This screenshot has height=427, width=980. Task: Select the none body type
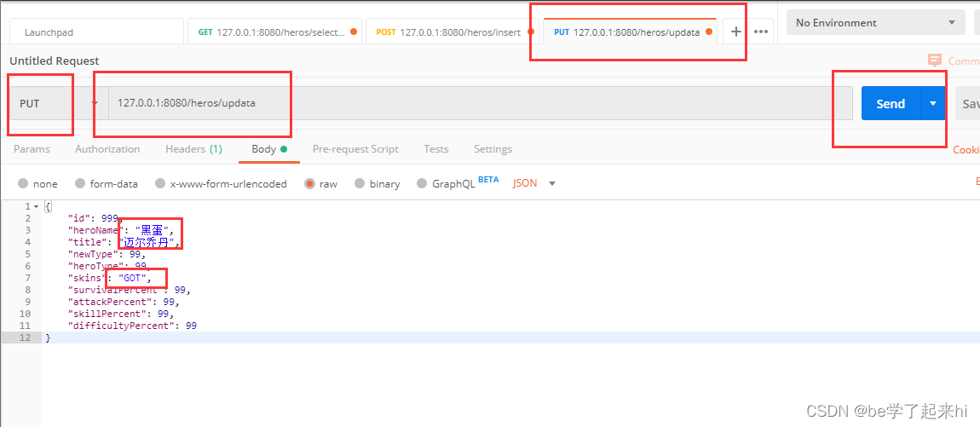pyautogui.click(x=23, y=184)
